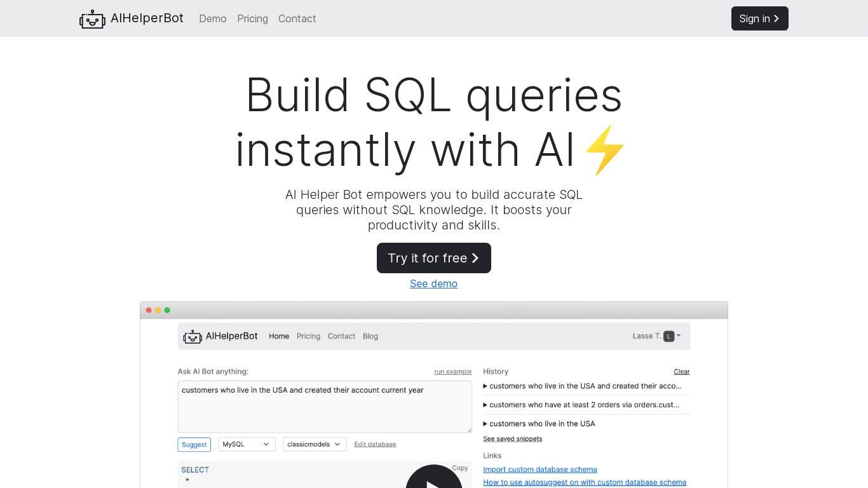Clear the History list
The image size is (868, 488).
pyautogui.click(x=682, y=372)
